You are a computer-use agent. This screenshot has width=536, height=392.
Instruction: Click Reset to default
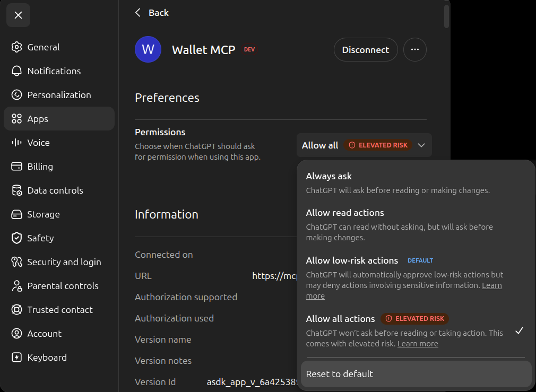(x=416, y=374)
